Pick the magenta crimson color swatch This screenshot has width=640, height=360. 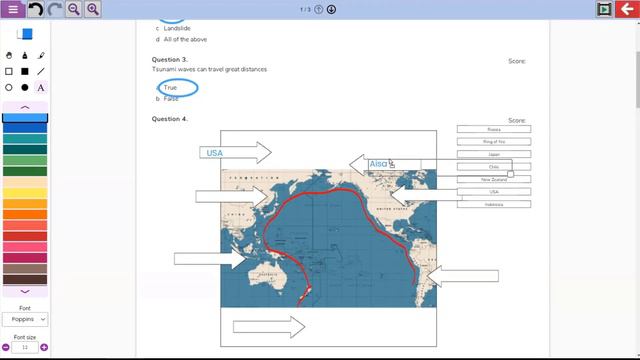[x=25, y=258]
